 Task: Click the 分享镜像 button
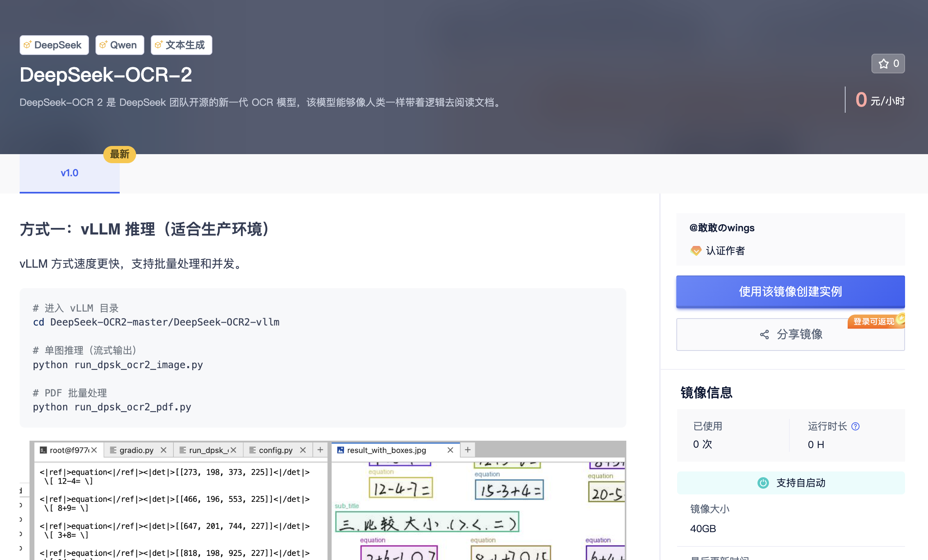click(790, 335)
